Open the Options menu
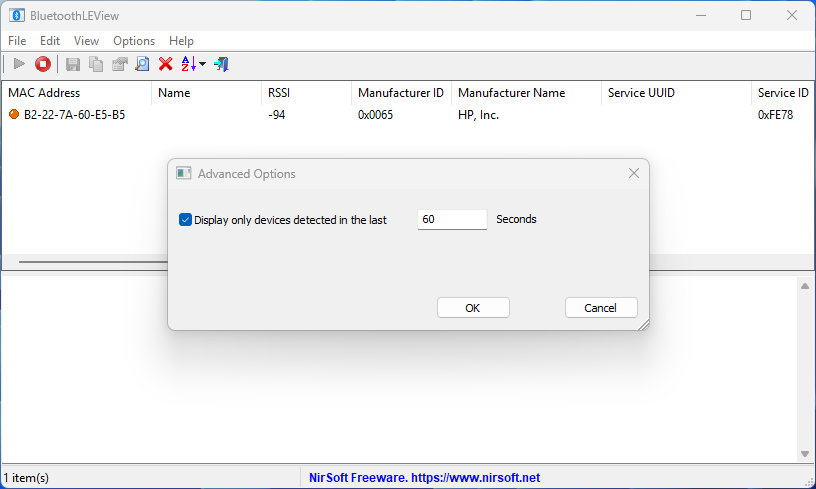This screenshot has width=816, height=489. (134, 41)
